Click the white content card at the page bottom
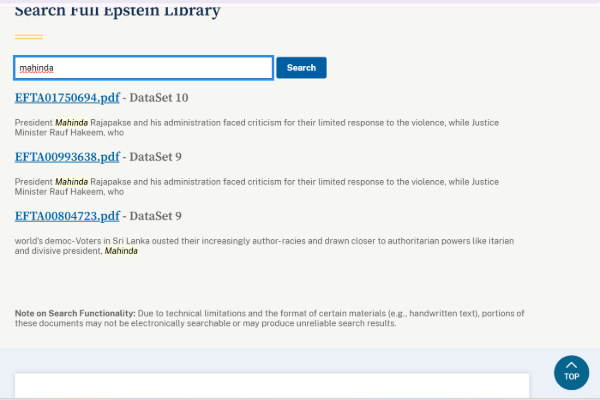The width and height of the screenshot is (600, 400). 271,386
